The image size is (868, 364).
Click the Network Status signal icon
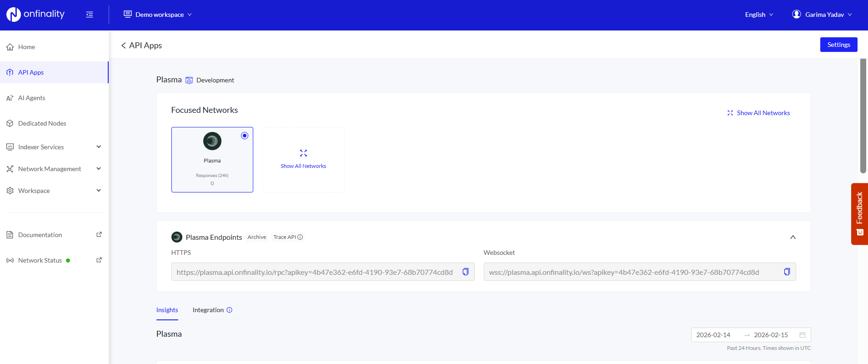click(x=10, y=260)
